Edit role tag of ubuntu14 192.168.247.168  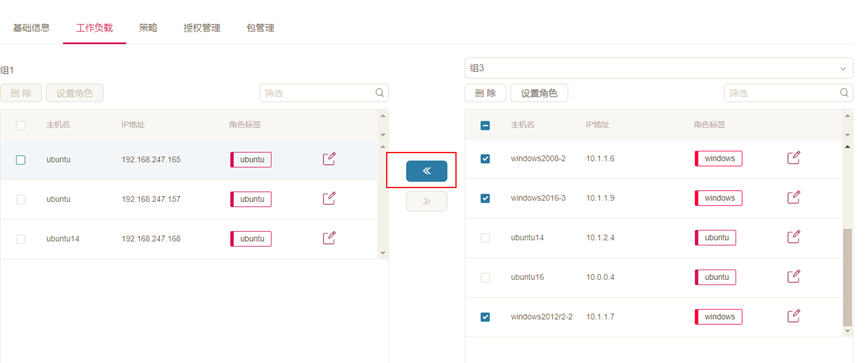tap(329, 238)
